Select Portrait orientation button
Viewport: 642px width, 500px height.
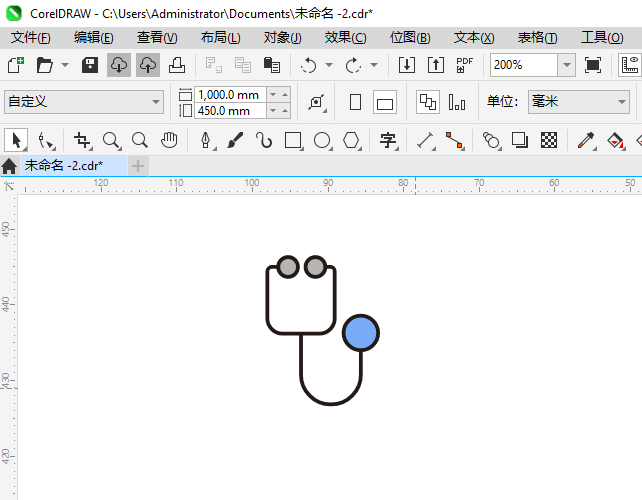click(355, 102)
